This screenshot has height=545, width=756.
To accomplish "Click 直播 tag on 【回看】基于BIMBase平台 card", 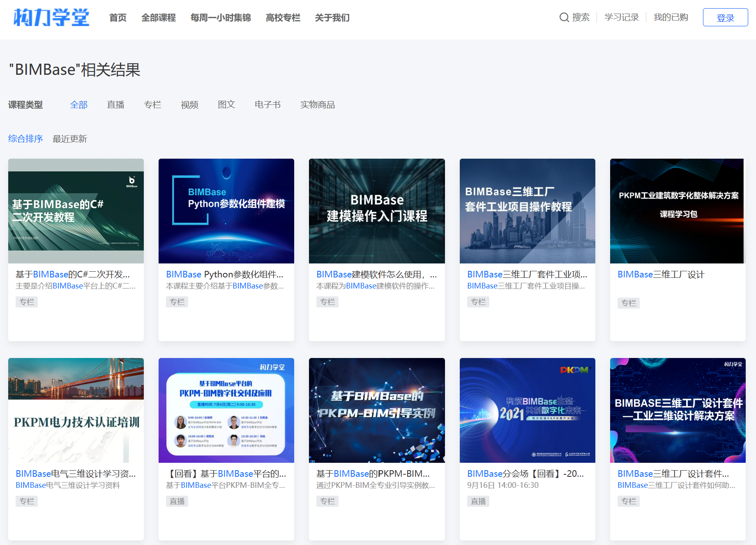I will (177, 501).
